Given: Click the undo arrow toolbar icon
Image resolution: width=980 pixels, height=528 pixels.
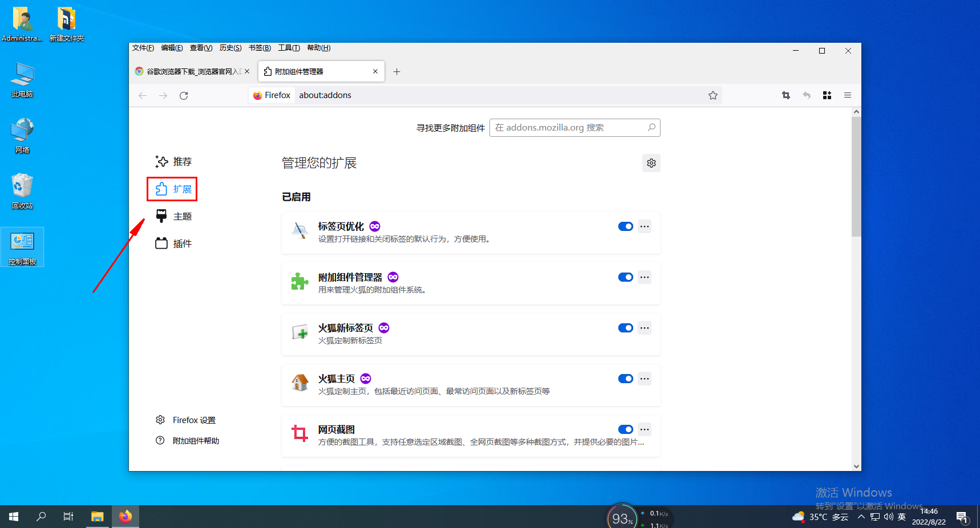Looking at the screenshot, I should click(x=807, y=95).
